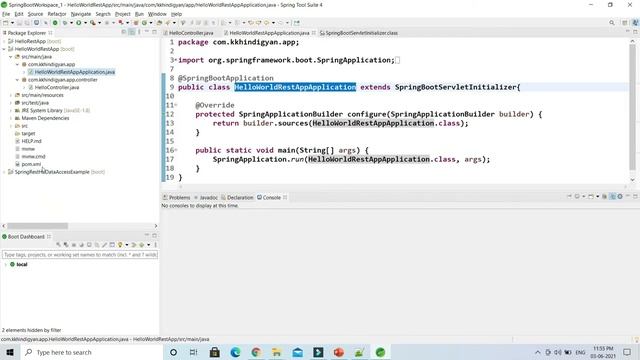Collapse the configure method on line 11
Image resolution: width=640 pixels, height=360 pixels.
176,105
